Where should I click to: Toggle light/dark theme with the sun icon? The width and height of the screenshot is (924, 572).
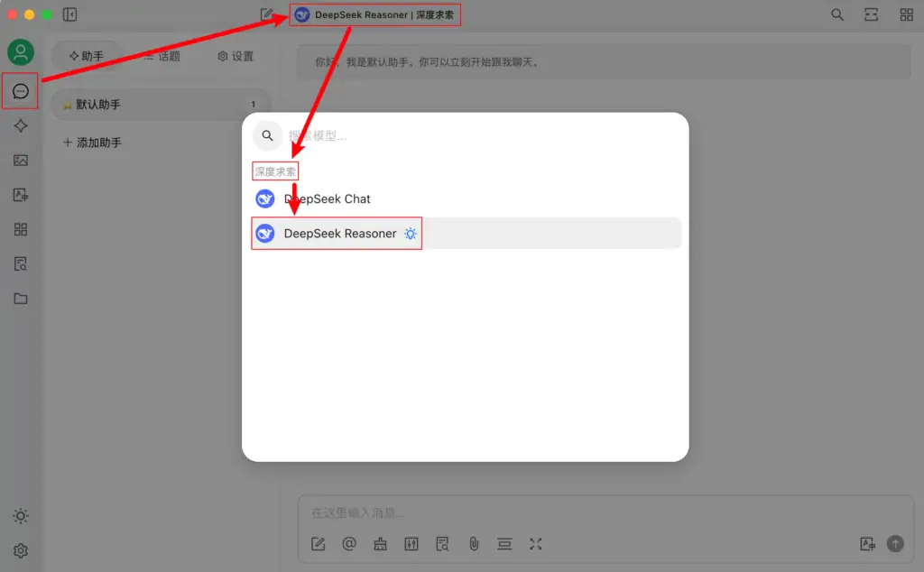point(20,515)
